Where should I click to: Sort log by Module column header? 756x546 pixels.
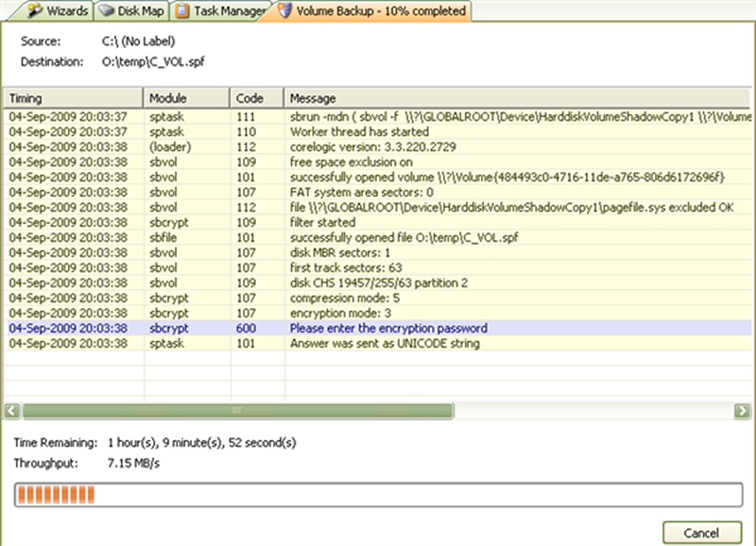[186, 98]
